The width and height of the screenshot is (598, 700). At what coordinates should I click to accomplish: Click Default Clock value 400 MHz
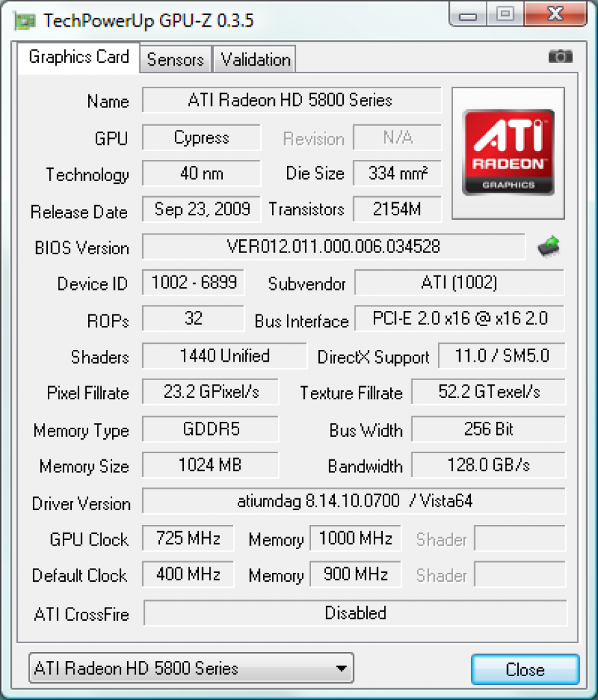tap(188, 574)
